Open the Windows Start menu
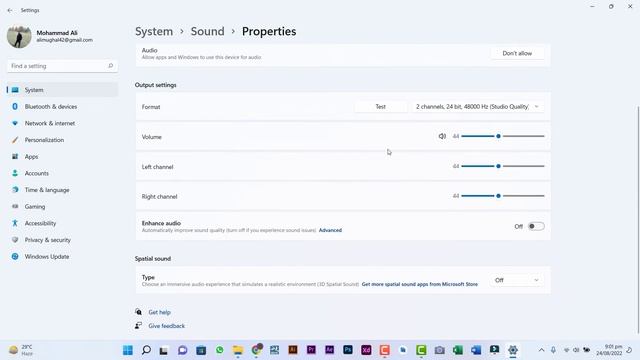640x360 pixels. point(128,350)
